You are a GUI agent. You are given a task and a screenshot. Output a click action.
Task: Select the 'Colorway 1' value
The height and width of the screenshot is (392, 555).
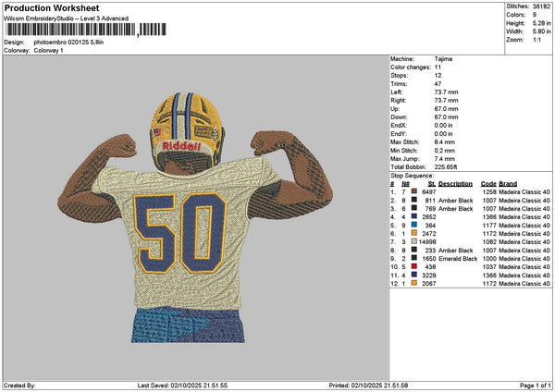coord(48,50)
